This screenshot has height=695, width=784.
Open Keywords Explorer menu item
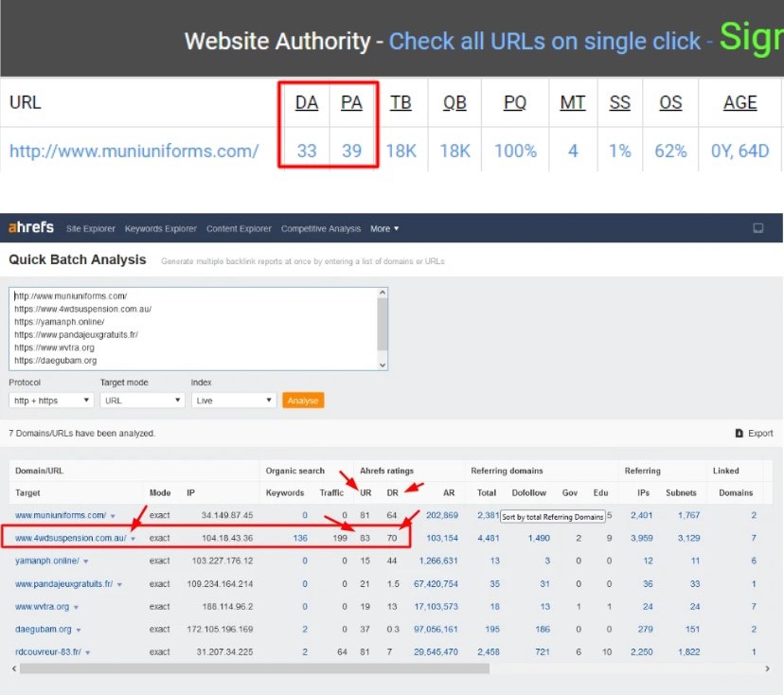[161, 228]
